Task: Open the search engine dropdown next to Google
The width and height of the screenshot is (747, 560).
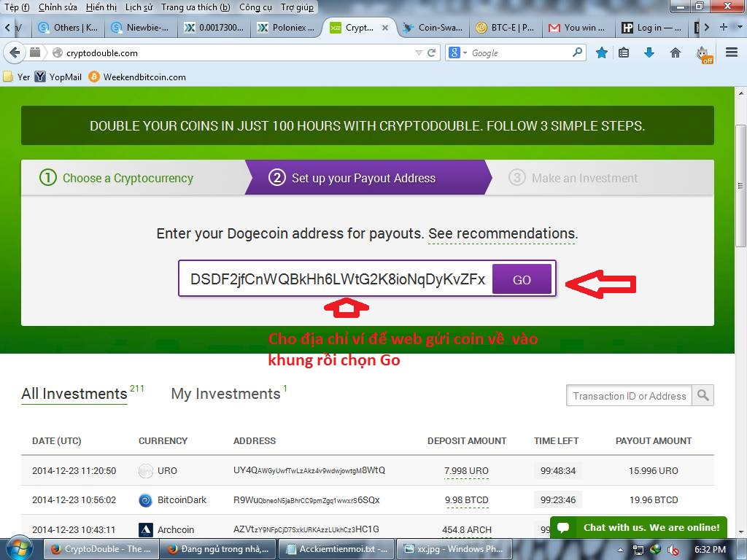Action: click(x=465, y=52)
